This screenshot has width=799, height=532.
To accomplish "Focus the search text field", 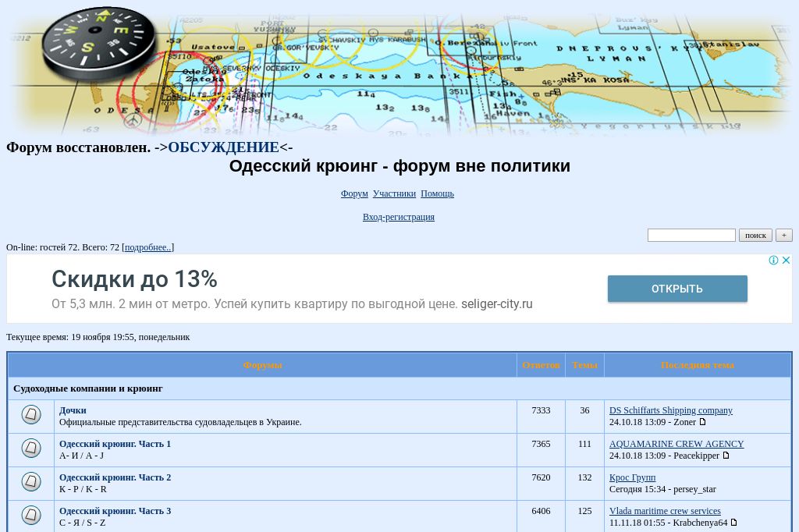I will pyautogui.click(x=691, y=235).
